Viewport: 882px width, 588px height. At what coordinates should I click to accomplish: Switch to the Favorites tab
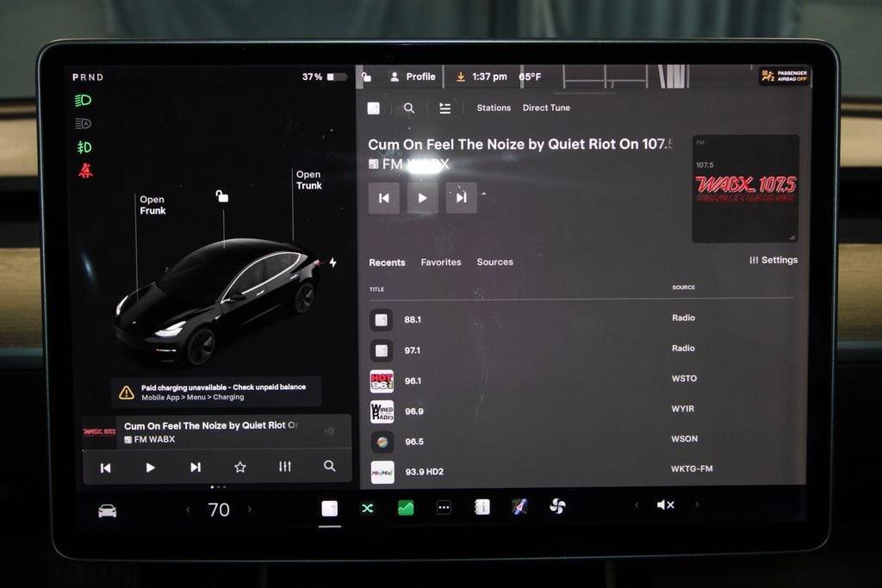[441, 262]
